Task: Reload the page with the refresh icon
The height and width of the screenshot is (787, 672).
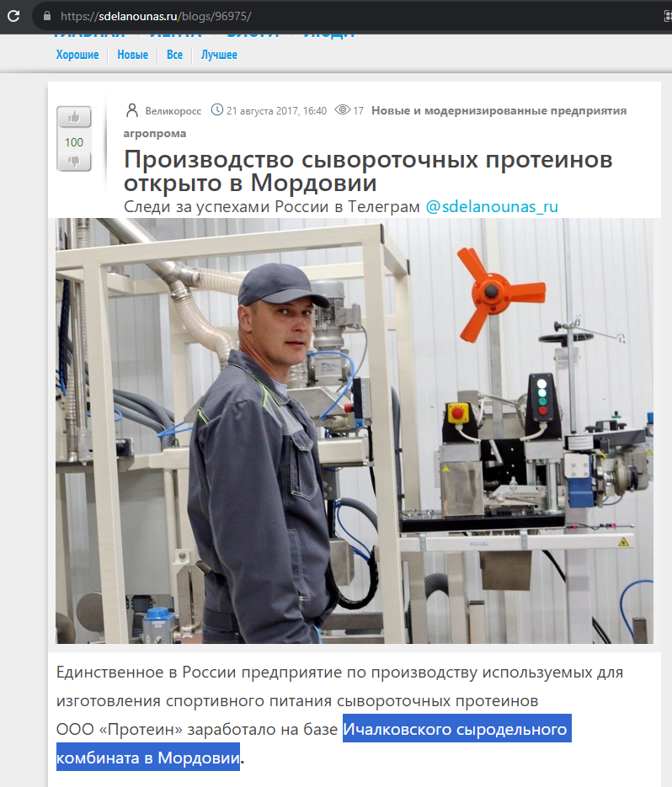Action: tap(13, 16)
